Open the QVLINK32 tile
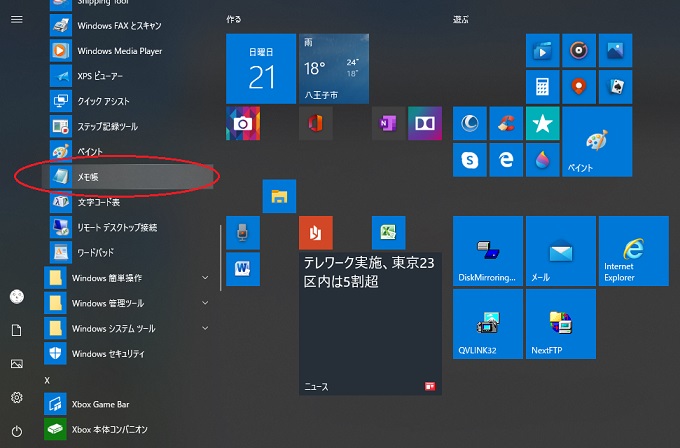The image size is (680, 448). [x=488, y=324]
